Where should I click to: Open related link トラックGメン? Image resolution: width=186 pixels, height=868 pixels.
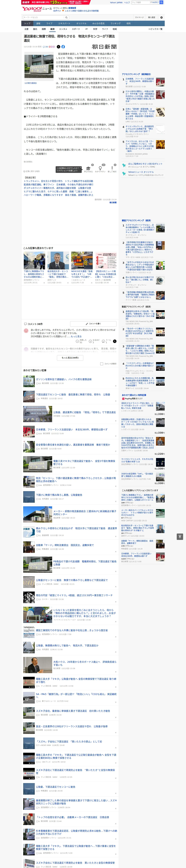(x=58, y=181)
